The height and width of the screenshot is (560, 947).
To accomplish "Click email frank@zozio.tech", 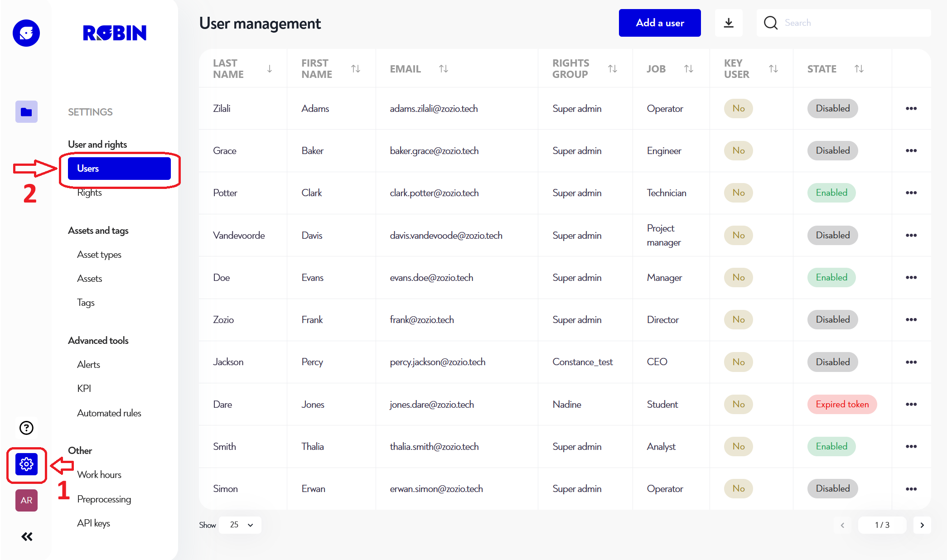I will (x=421, y=320).
